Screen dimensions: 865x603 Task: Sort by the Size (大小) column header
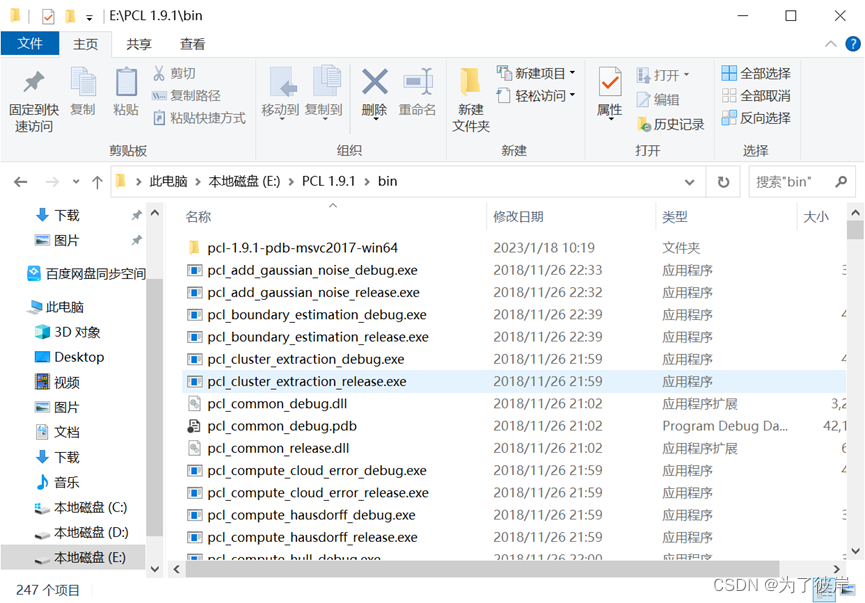tap(816, 217)
